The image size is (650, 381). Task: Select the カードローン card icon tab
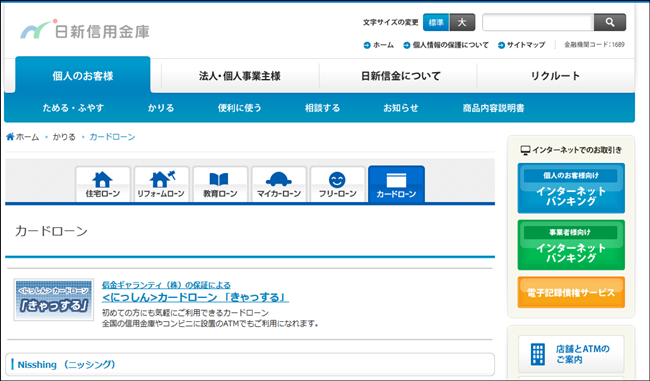click(396, 184)
